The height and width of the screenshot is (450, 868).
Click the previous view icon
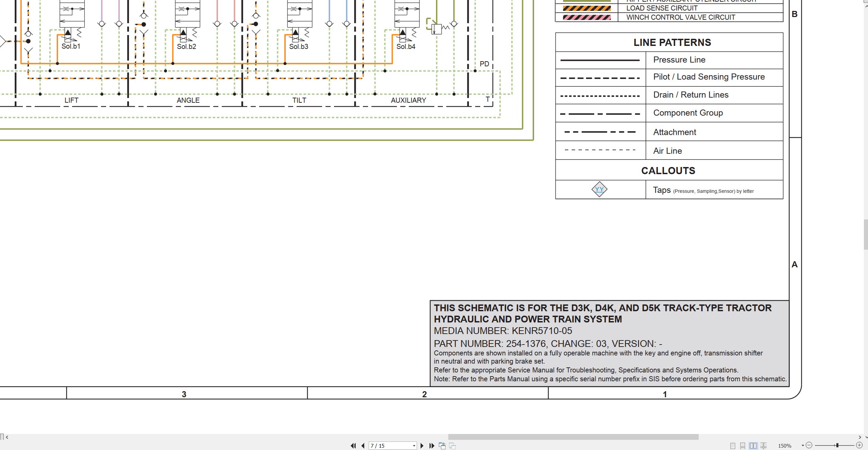coord(442,446)
